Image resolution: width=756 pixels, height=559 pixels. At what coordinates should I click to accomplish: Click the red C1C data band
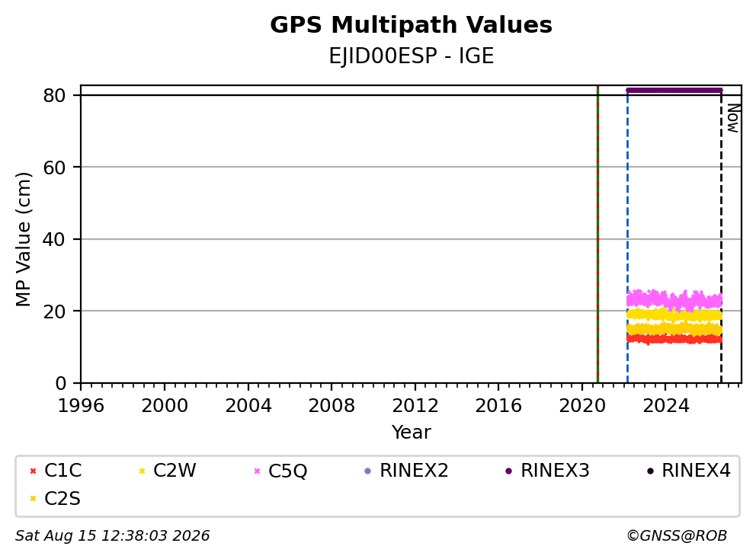click(x=674, y=339)
